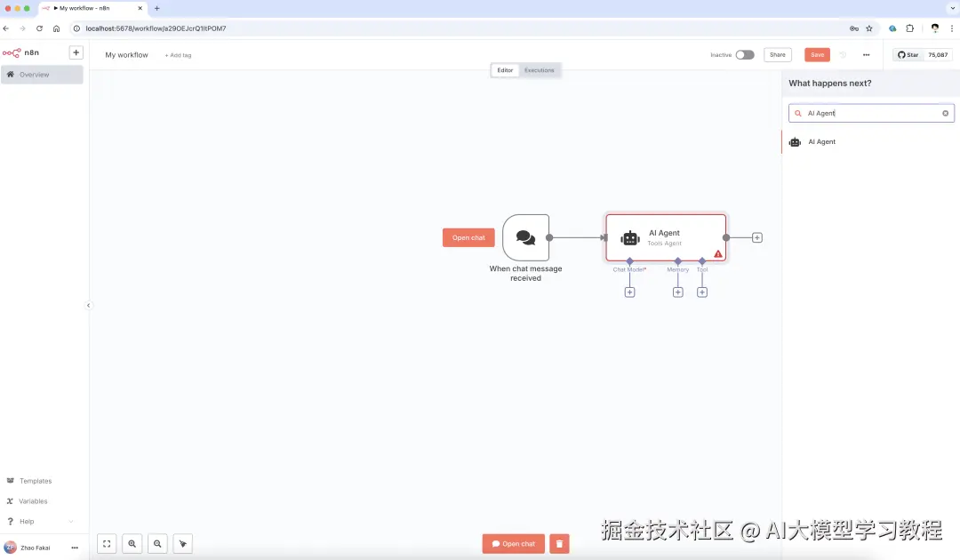
Task: Click the fit-to-view canvas icon
Action: tap(107, 543)
